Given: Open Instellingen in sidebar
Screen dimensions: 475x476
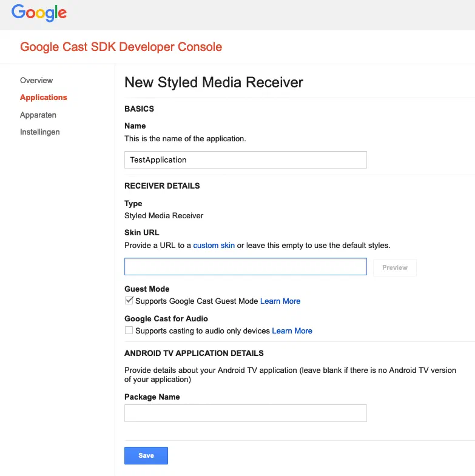Looking at the screenshot, I should pyautogui.click(x=40, y=132).
